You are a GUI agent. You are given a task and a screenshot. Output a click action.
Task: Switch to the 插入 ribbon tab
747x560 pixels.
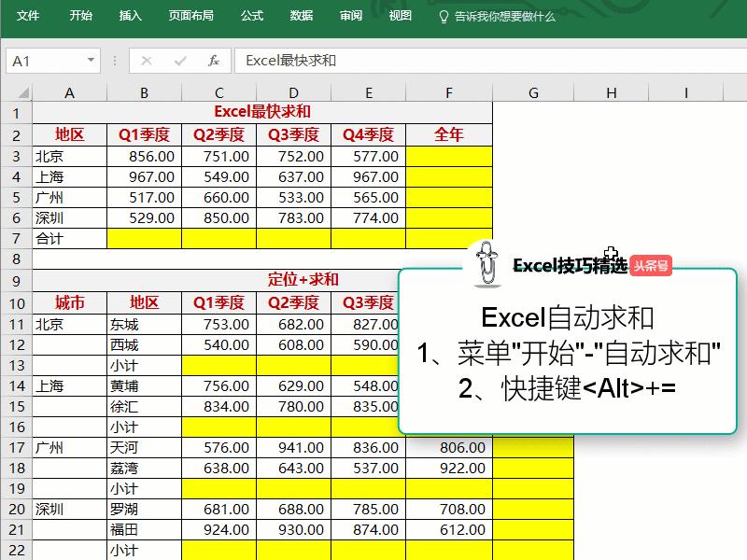click(x=129, y=15)
